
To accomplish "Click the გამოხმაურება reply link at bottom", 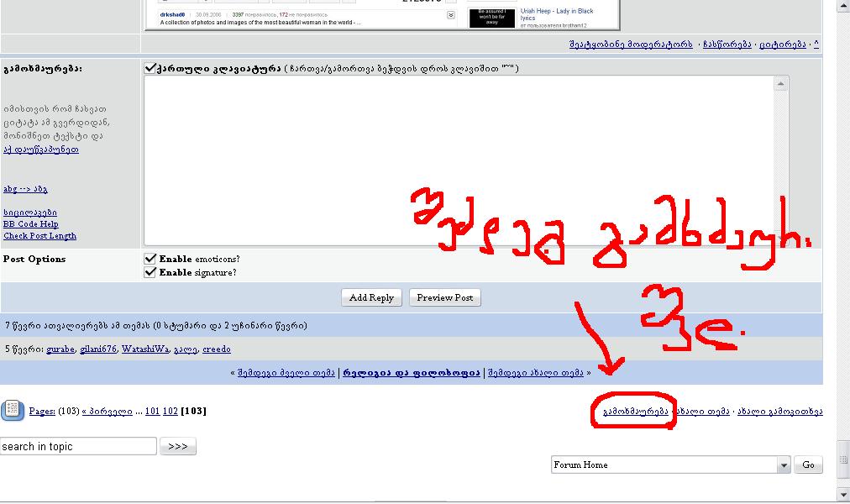I will (x=635, y=412).
